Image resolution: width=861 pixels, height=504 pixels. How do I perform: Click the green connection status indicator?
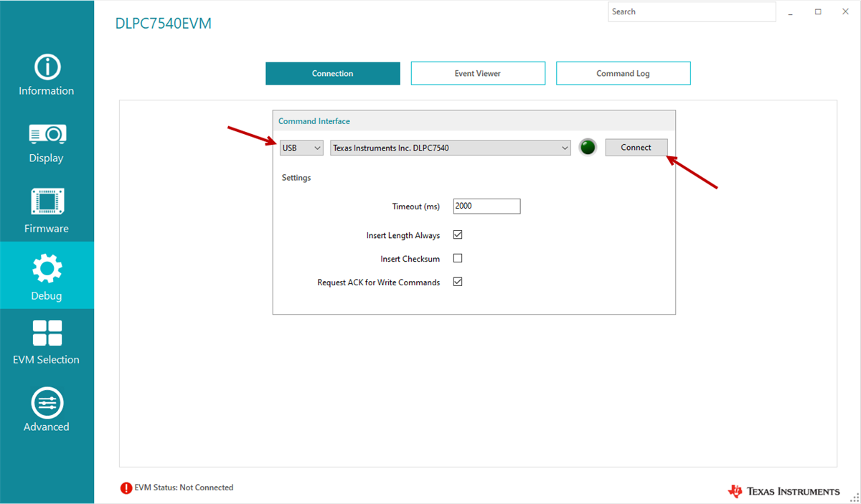pos(588,148)
